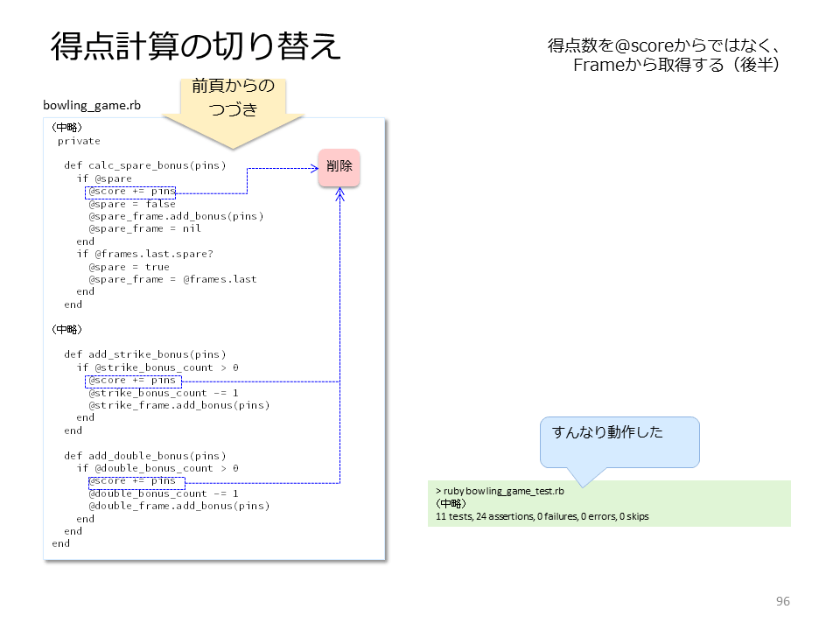
Task: Click the slide title 得点計算の切り替え
Action: 195,46
